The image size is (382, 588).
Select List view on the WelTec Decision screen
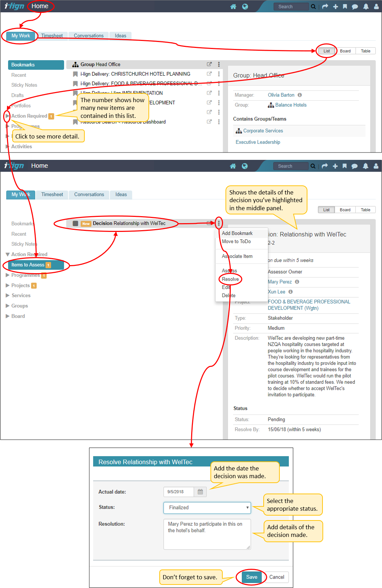[x=326, y=210]
